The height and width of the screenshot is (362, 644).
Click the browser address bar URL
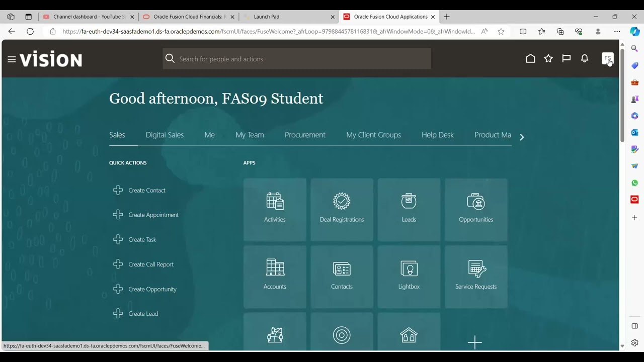(x=268, y=31)
